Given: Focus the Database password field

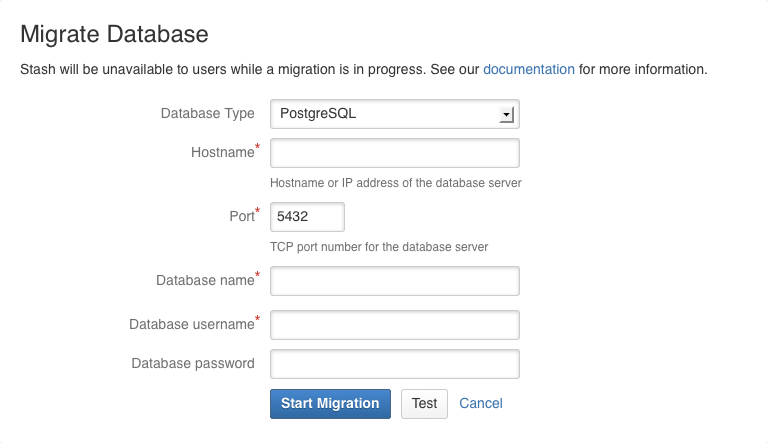Looking at the screenshot, I should pos(394,364).
